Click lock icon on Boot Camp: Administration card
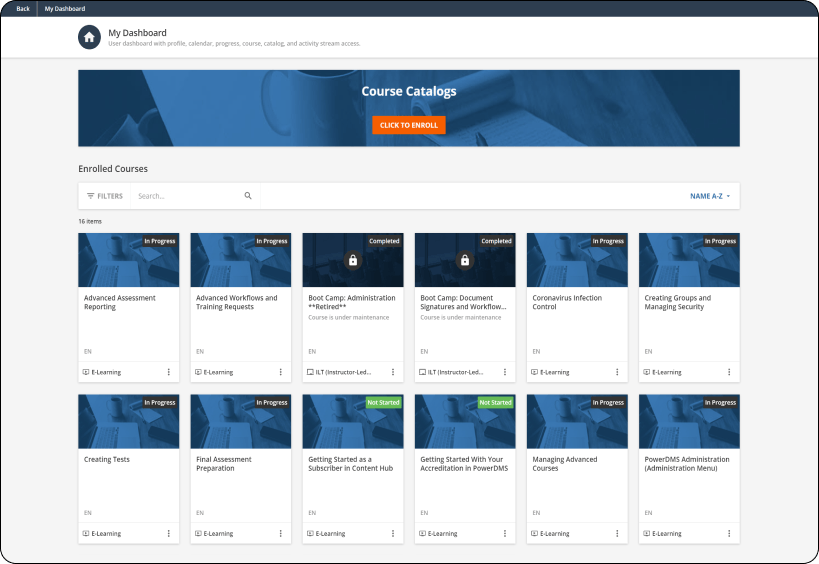 click(x=352, y=261)
